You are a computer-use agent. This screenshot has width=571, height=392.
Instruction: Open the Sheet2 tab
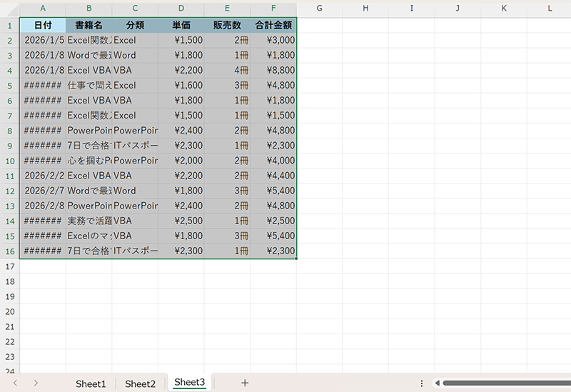(x=140, y=383)
